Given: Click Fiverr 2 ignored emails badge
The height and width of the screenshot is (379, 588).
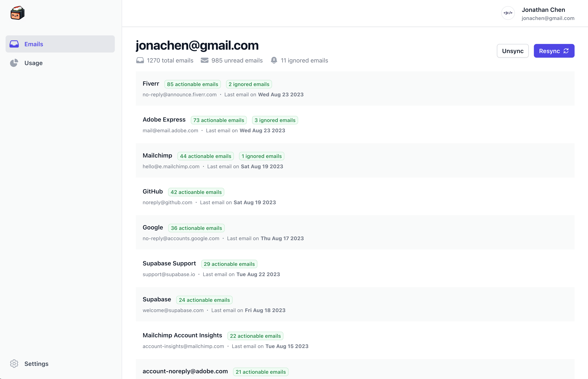Looking at the screenshot, I should [249, 84].
